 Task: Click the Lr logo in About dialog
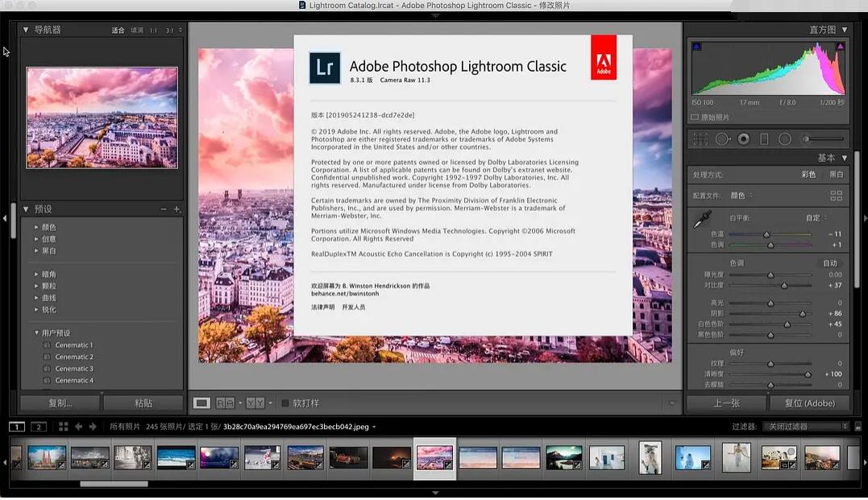pos(325,68)
